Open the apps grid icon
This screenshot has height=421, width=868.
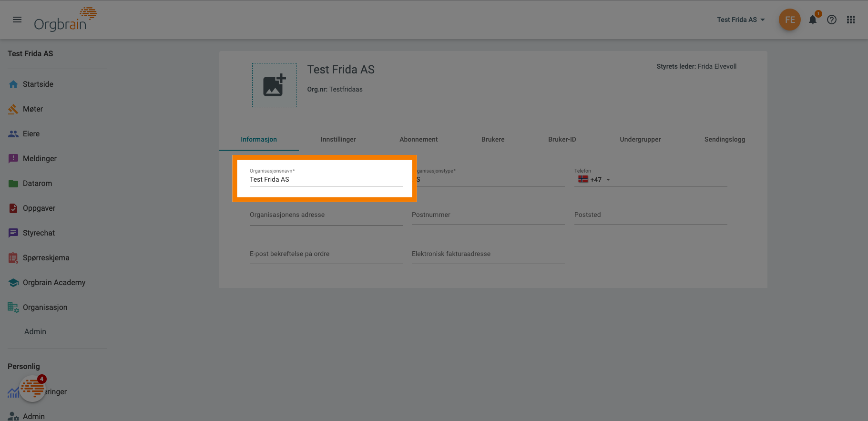coord(851,20)
